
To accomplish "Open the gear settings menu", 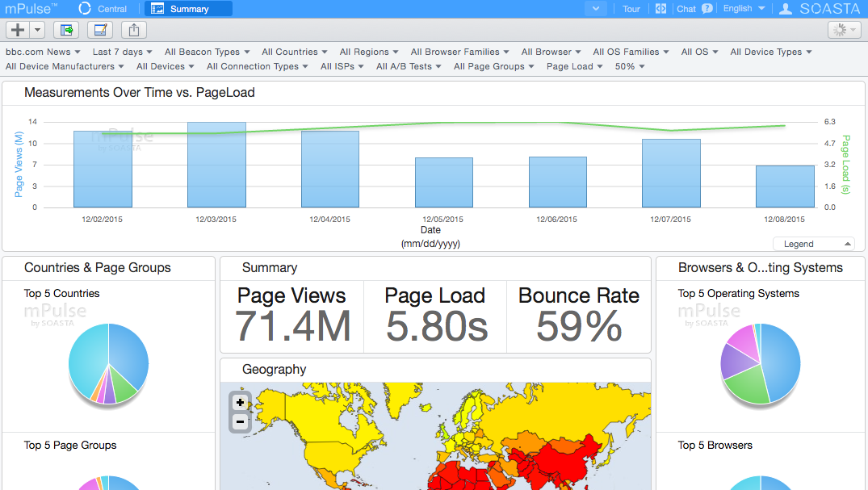I will [845, 30].
